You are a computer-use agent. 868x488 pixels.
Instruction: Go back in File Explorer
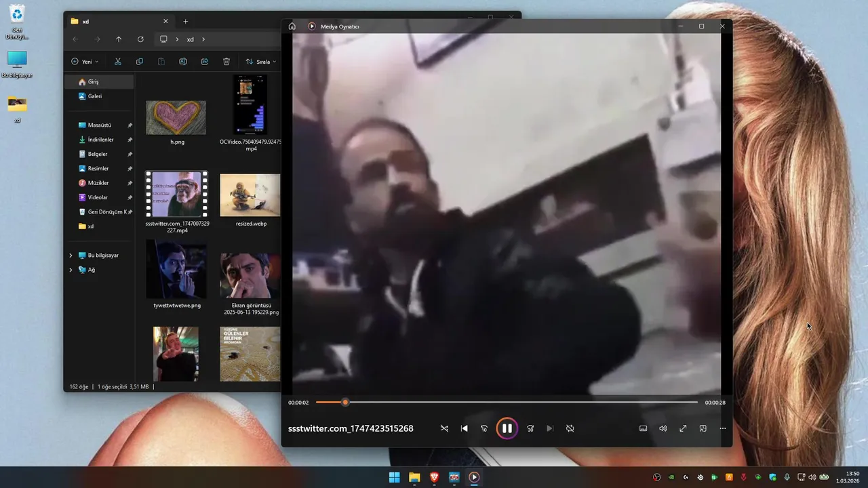[x=75, y=39]
